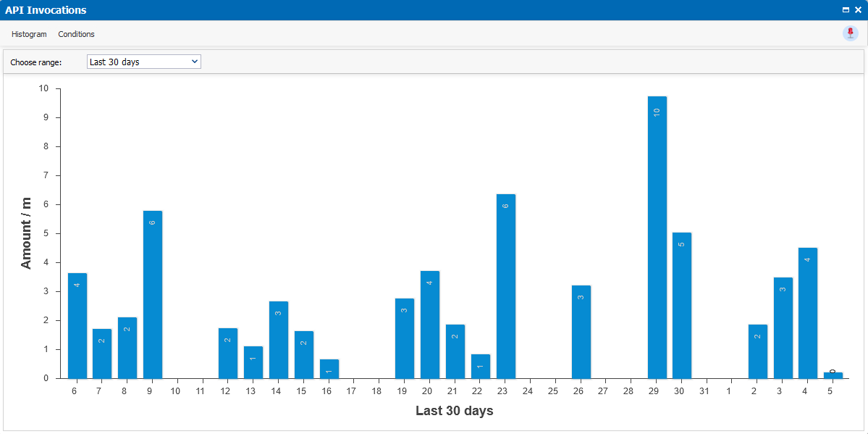Click the bar for day 6
868x434 pixels.
click(x=77, y=325)
